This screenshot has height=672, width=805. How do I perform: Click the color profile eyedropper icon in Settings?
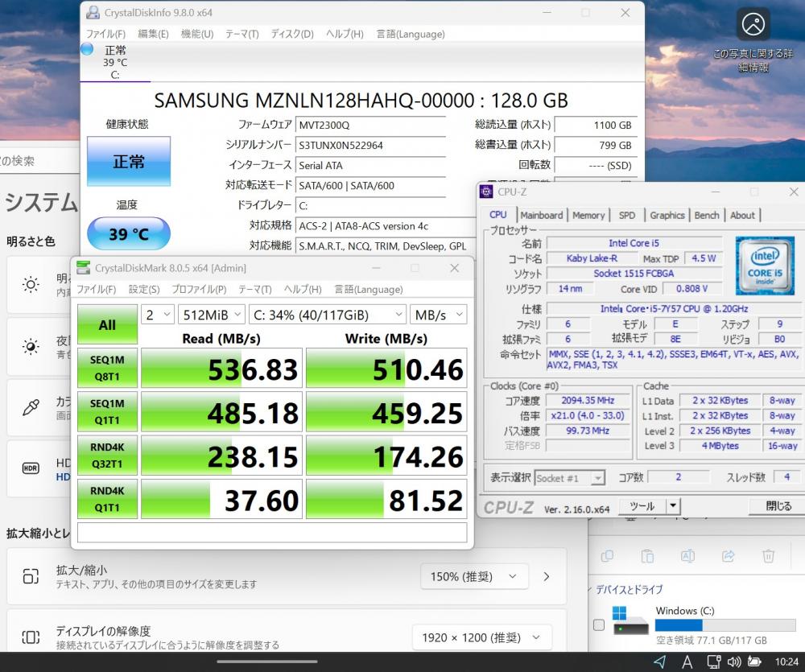[31, 407]
